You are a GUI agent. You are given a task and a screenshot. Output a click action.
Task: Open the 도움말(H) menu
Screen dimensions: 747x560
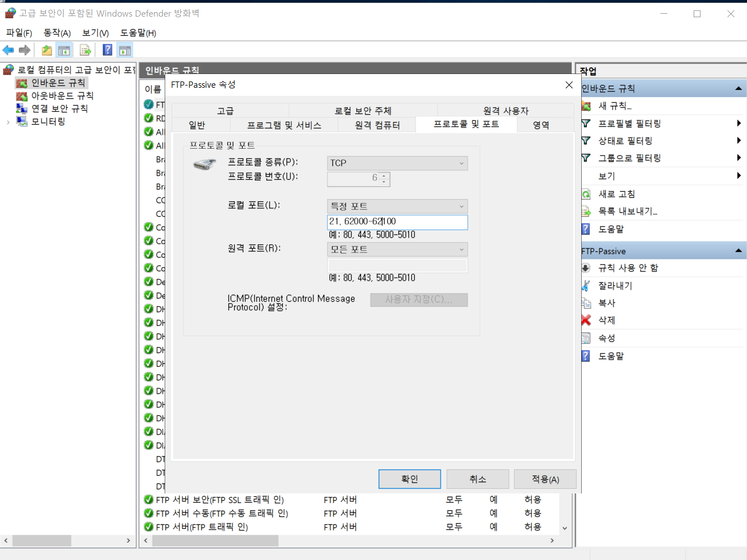pos(138,33)
